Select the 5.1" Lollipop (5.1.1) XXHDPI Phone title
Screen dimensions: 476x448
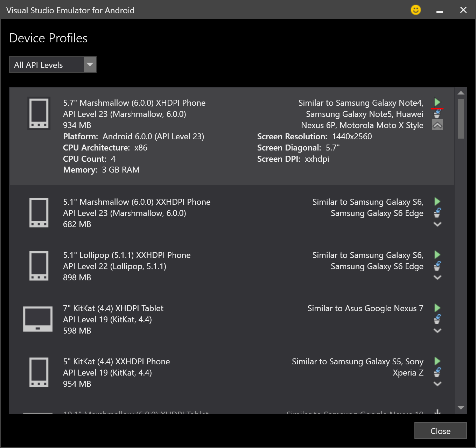(127, 255)
